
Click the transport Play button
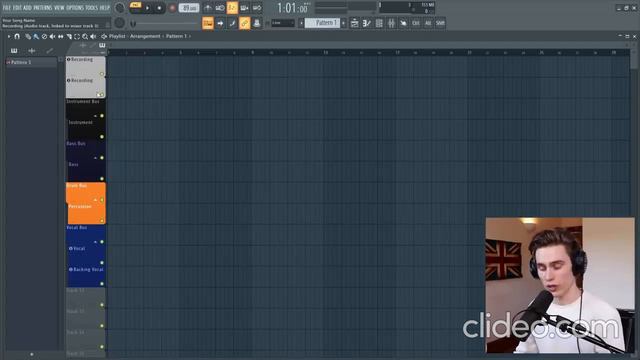pyautogui.click(x=147, y=8)
